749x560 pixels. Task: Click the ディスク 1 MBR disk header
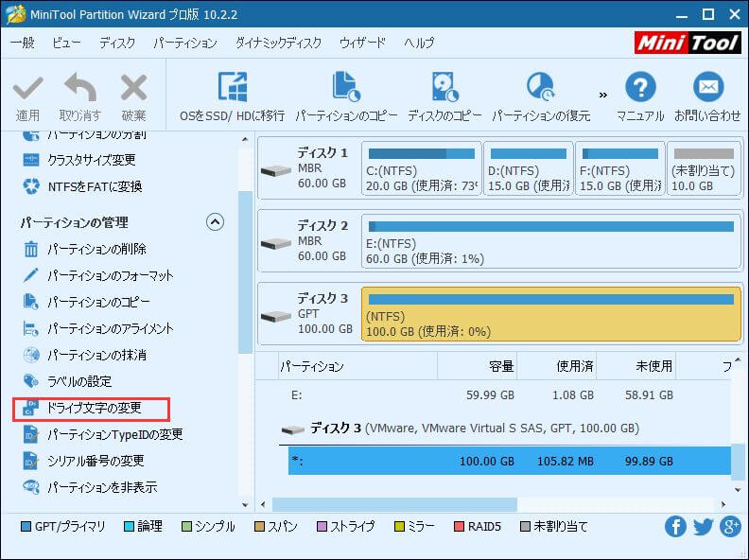[309, 168]
